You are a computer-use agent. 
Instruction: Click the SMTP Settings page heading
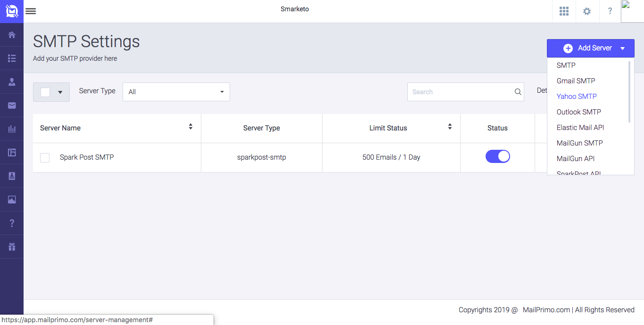(x=86, y=41)
